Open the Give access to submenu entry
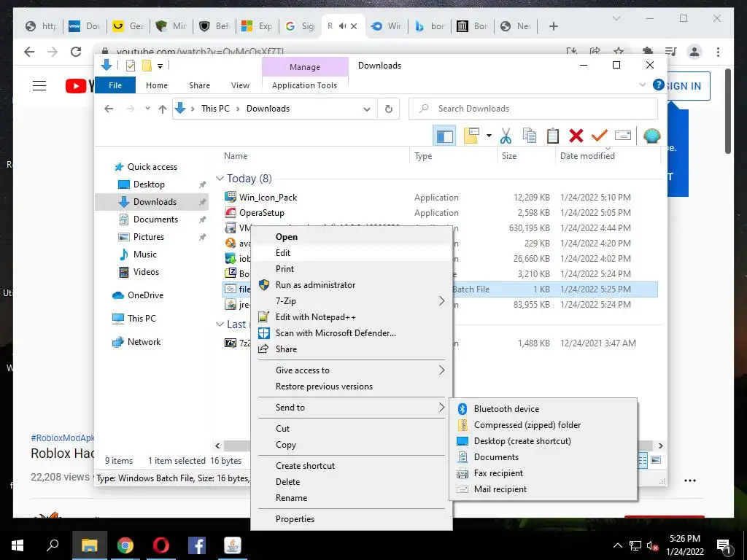This screenshot has width=747, height=560. click(x=352, y=370)
